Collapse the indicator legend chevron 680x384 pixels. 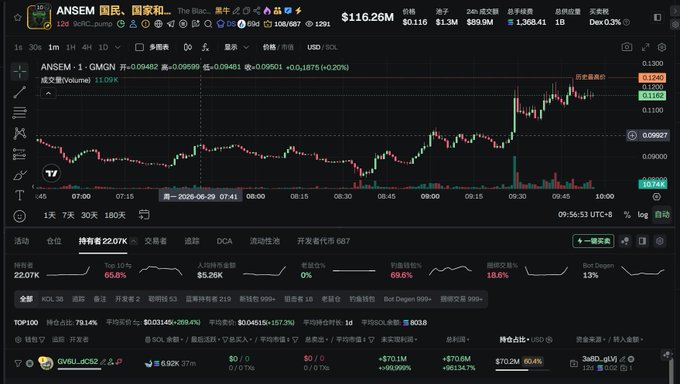coord(48,93)
